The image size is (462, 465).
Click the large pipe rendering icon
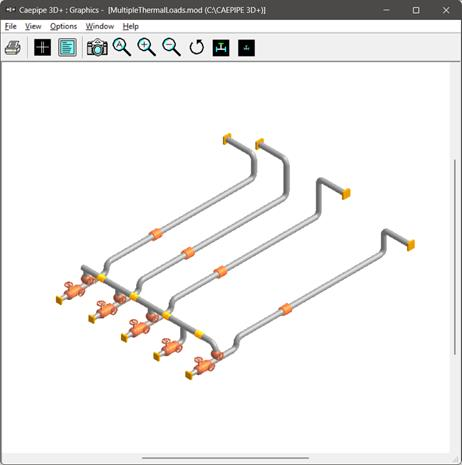pyautogui.click(x=221, y=48)
